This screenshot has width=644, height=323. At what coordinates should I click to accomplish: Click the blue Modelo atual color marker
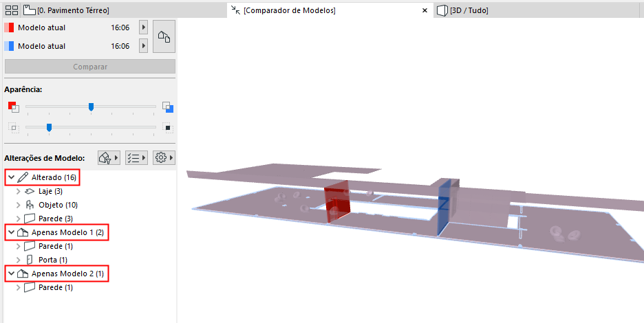[9, 46]
